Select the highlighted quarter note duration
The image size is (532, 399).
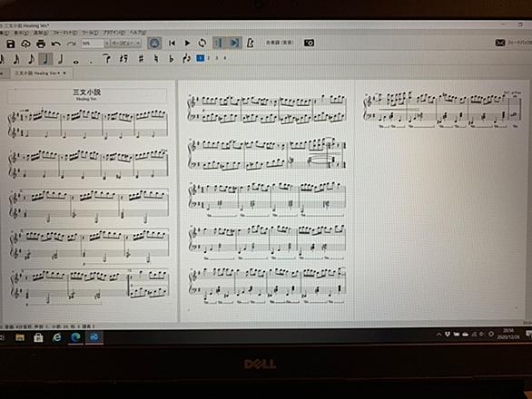pos(45,59)
